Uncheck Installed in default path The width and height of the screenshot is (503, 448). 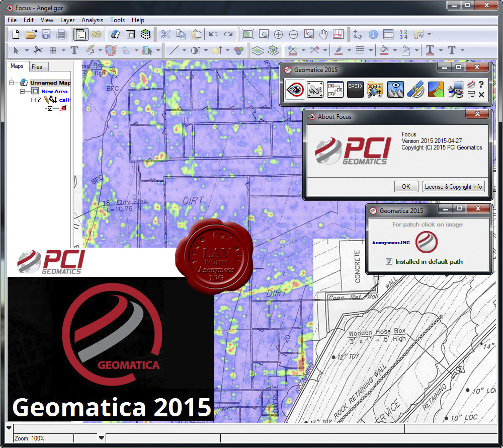(x=389, y=262)
